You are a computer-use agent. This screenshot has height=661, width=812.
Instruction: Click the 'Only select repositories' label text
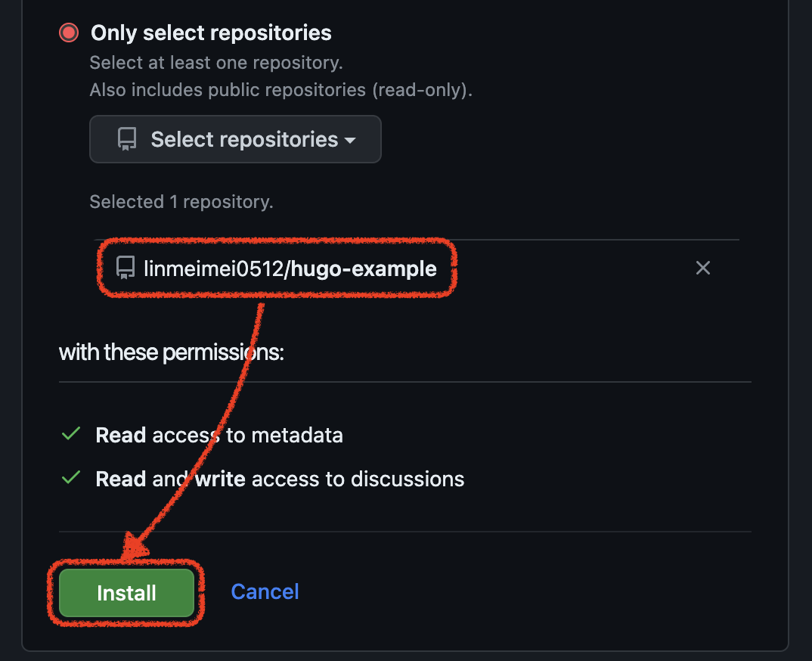tap(211, 33)
